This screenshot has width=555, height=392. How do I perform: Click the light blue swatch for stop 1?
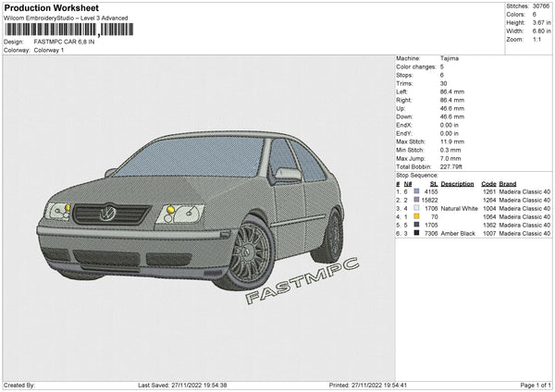click(x=415, y=191)
